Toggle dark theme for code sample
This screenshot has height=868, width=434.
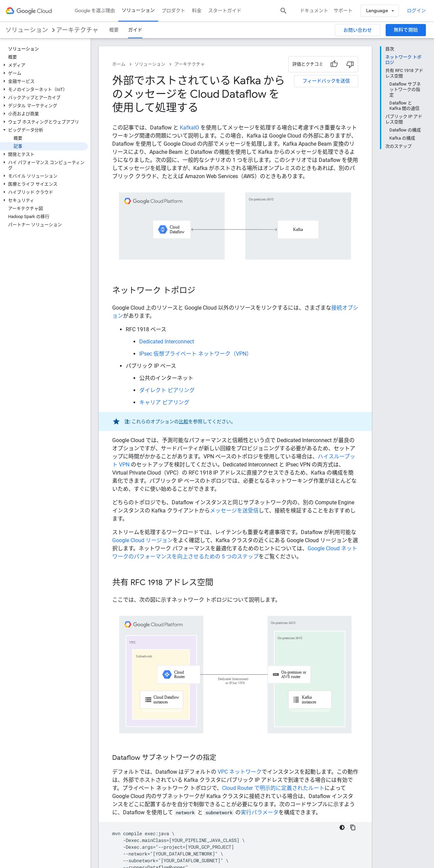point(342,827)
